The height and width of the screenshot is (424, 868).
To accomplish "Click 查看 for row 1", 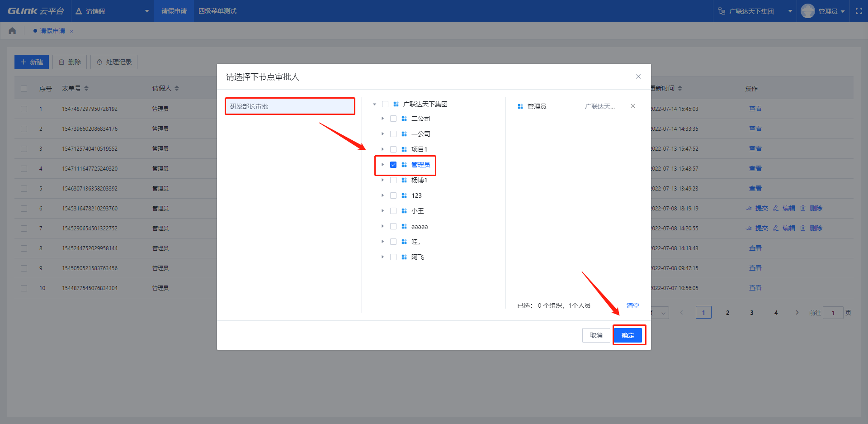I will 755,109.
